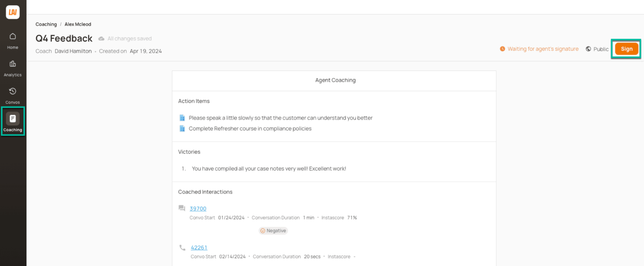644x266 pixels.
Task: Open conversation link 42261
Action: [x=199, y=248]
